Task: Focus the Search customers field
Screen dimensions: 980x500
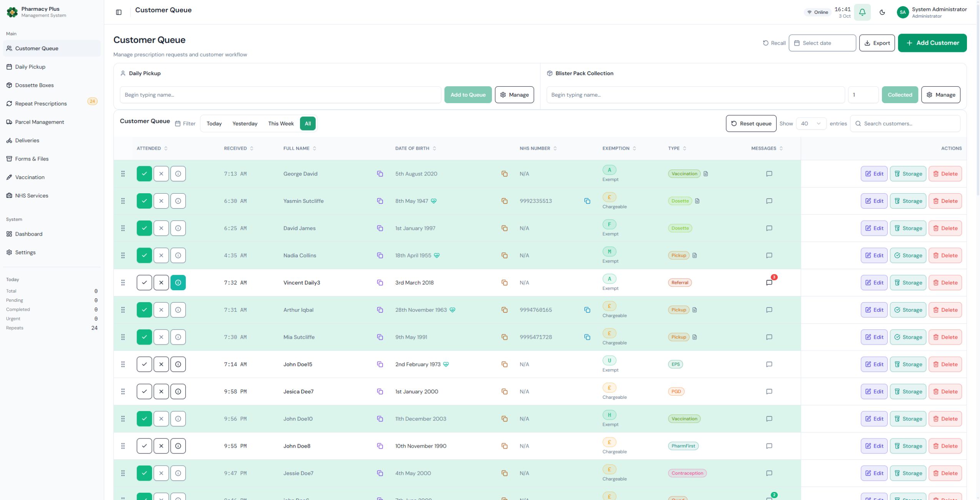Action: pos(905,124)
